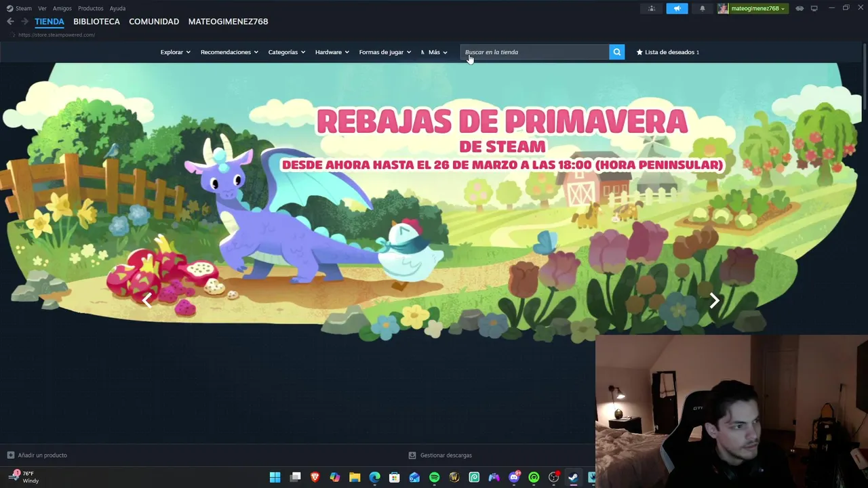The height and width of the screenshot is (488, 868).
Task: Click the plus icon beside Añadir un producto
Action: pos(10,455)
